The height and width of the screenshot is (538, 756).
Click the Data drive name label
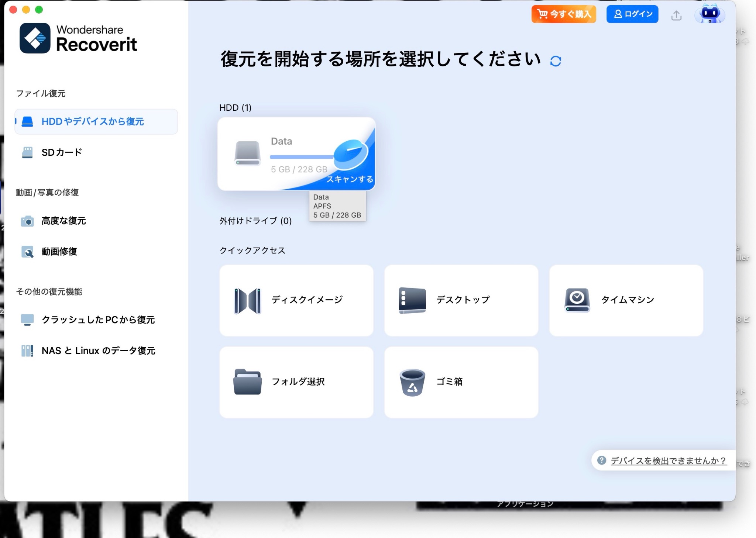tap(281, 141)
